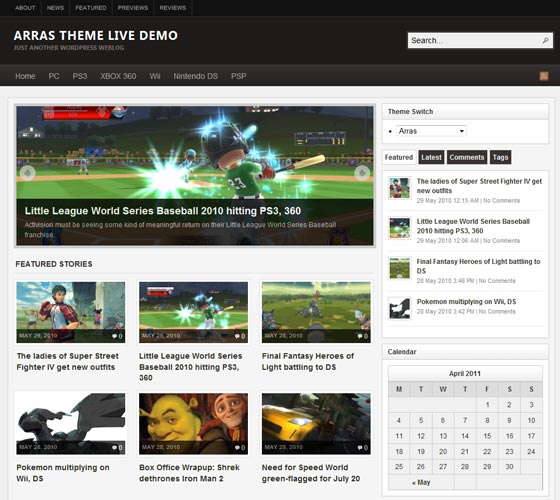
Task: Click sidebar thumbnail for Final Fantasy post
Action: (400, 268)
